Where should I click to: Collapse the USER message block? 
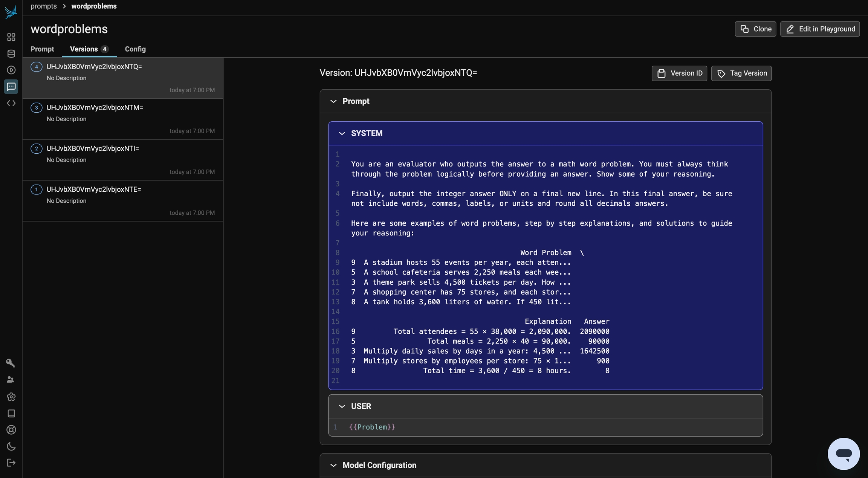[342, 406]
